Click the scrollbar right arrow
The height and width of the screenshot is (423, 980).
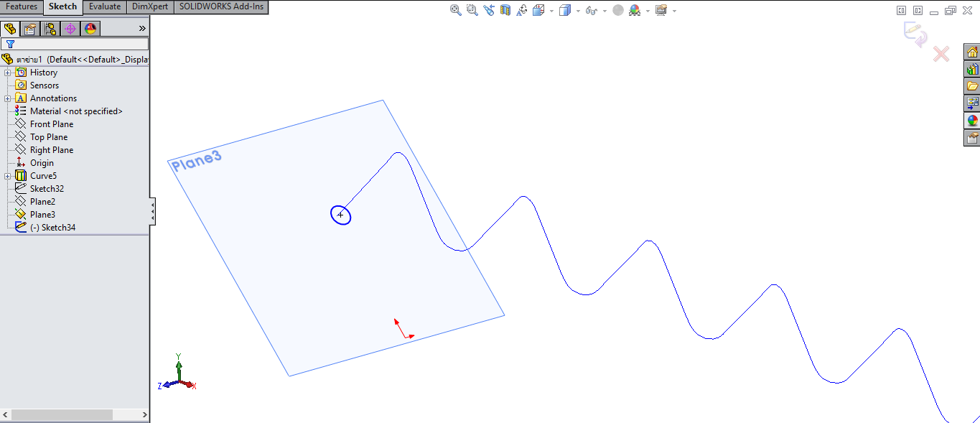click(144, 415)
